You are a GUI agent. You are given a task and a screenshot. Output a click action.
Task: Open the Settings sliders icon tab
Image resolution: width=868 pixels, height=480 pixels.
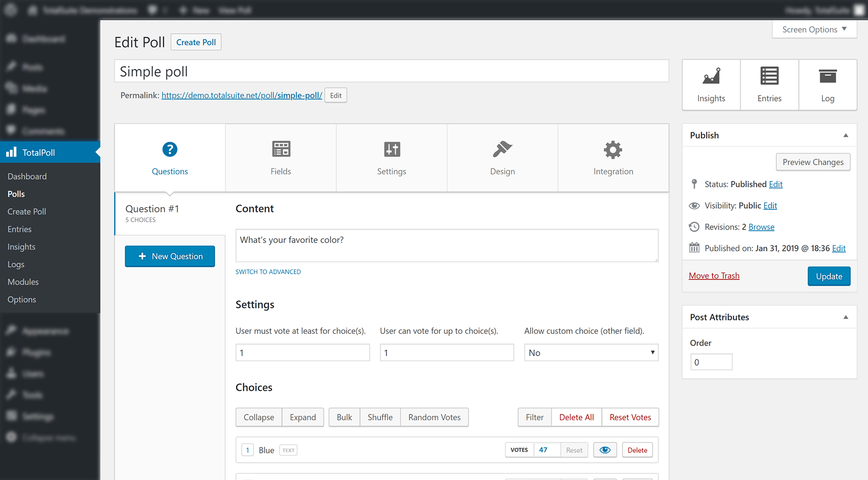click(x=392, y=149)
